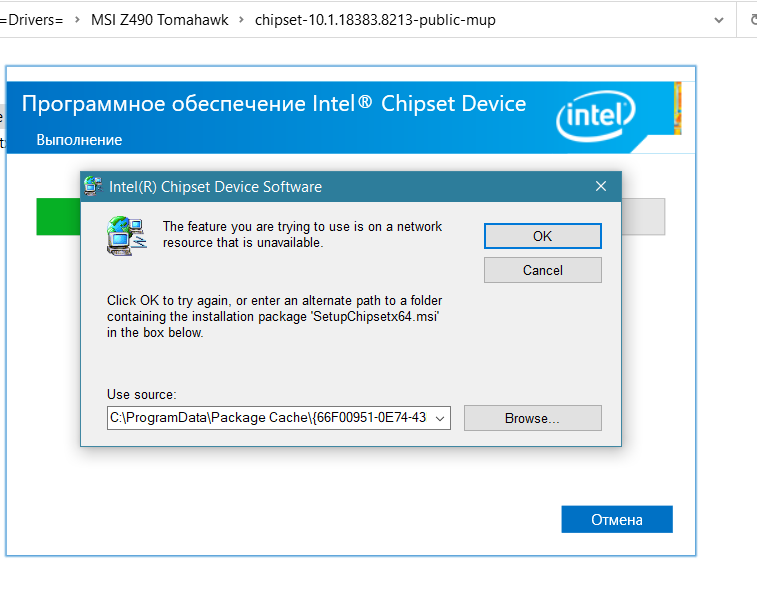
Task: Expand the Use source path dropdown
Action: click(x=440, y=418)
